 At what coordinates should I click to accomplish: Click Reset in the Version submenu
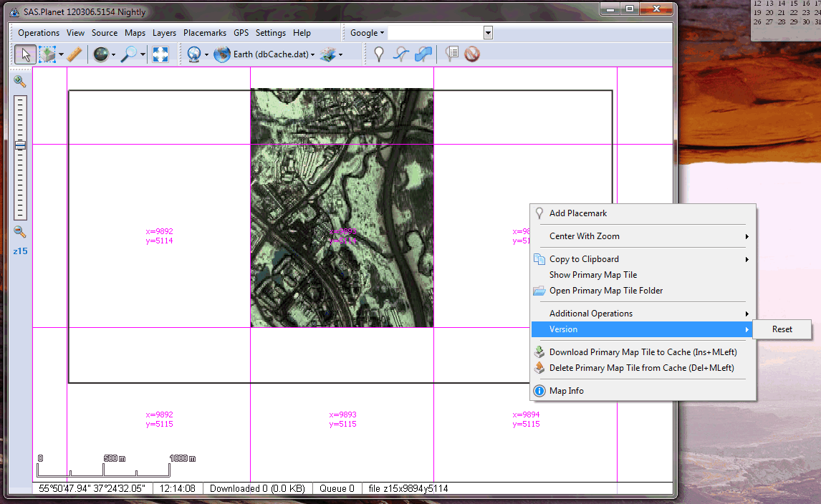(x=782, y=329)
